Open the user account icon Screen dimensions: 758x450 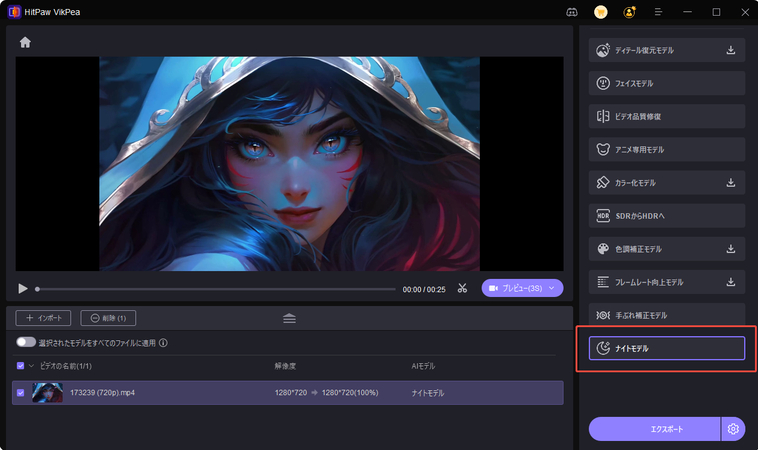click(629, 12)
